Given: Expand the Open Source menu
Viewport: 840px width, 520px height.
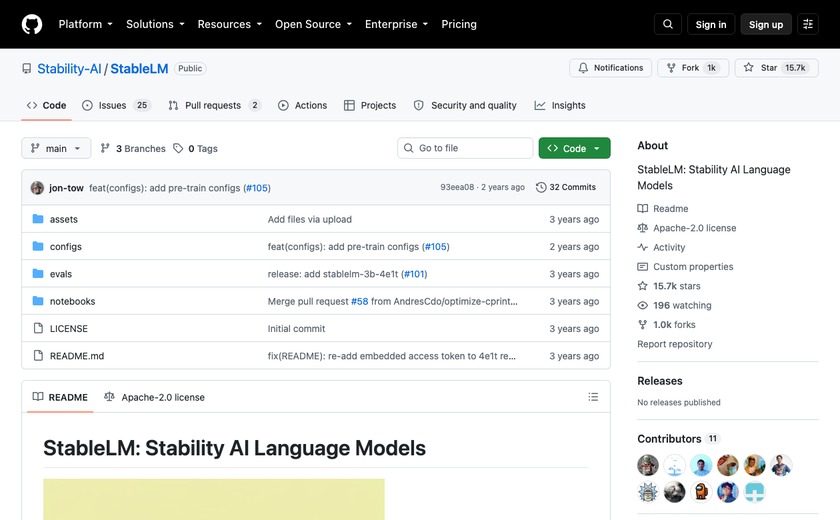Looking at the screenshot, I should pos(313,24).
